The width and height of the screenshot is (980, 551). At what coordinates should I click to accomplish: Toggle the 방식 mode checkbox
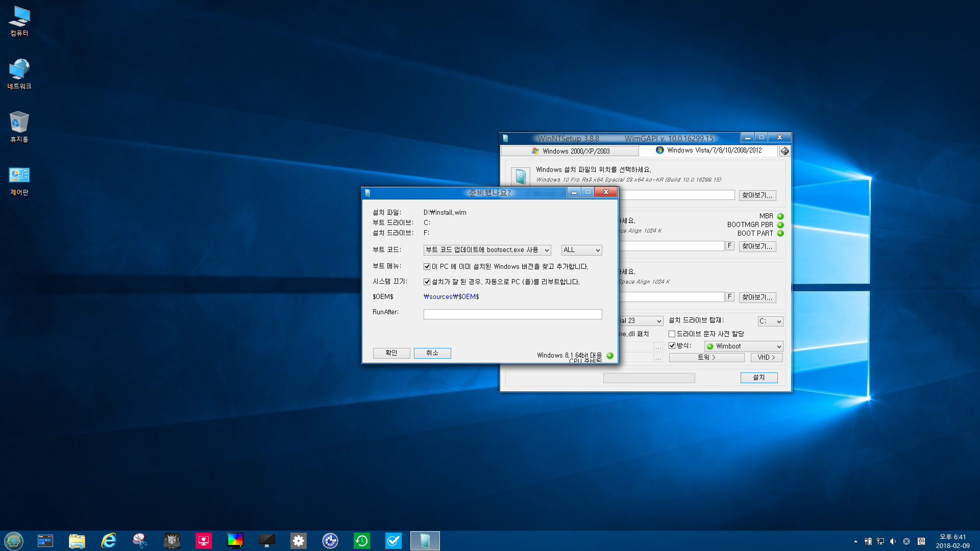pos(672,346)
